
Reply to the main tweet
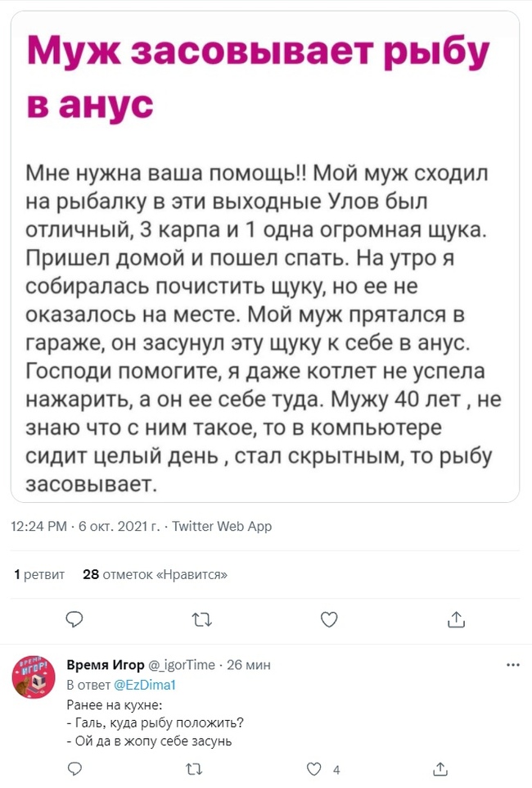tap(74, 618)
